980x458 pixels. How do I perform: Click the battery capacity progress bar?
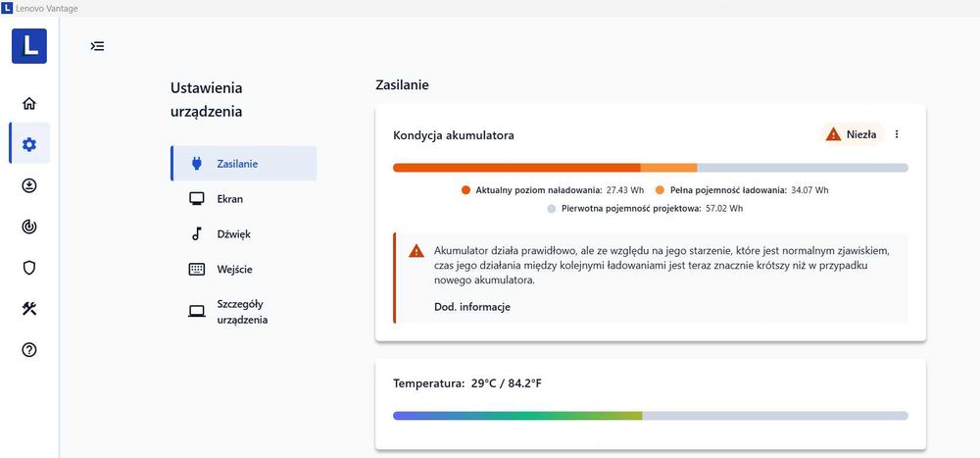pos(650,168)
